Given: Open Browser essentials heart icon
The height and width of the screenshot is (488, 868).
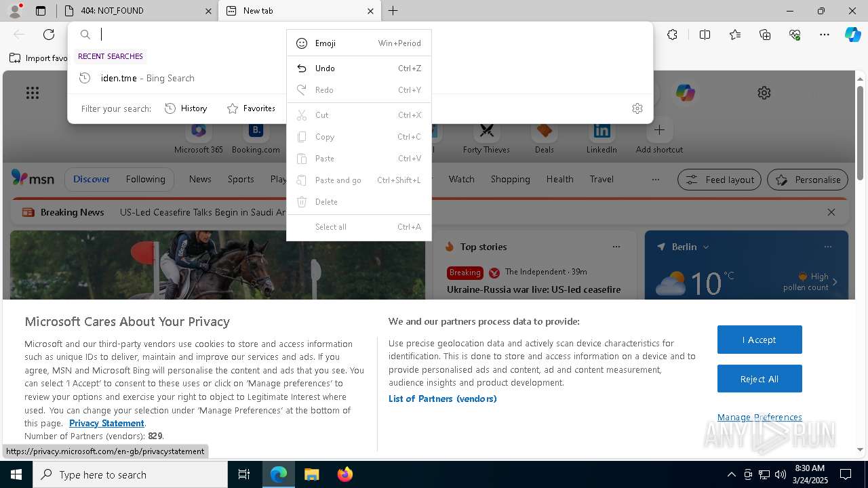Looking at the screenshot, I should 795,35.
